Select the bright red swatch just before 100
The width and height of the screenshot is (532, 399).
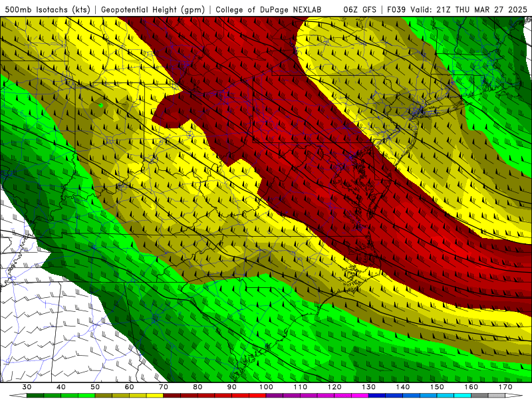[x=257, y=396]
